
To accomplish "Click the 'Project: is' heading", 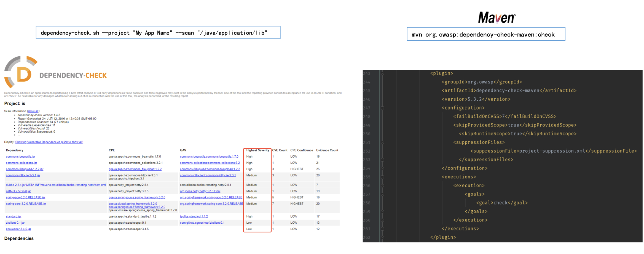I will pos(15,104).
